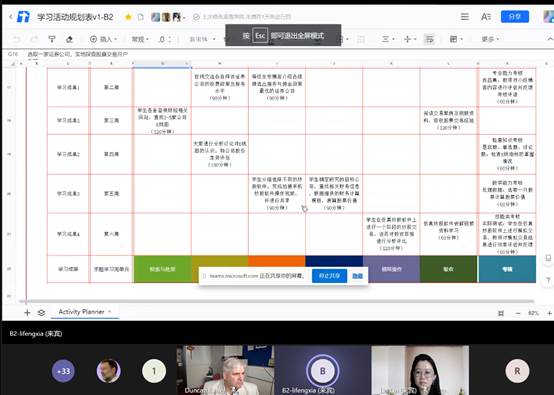Toggle fullscreen view icon near zoom
This screenshot has width=554, height=395.
point(501,313)
